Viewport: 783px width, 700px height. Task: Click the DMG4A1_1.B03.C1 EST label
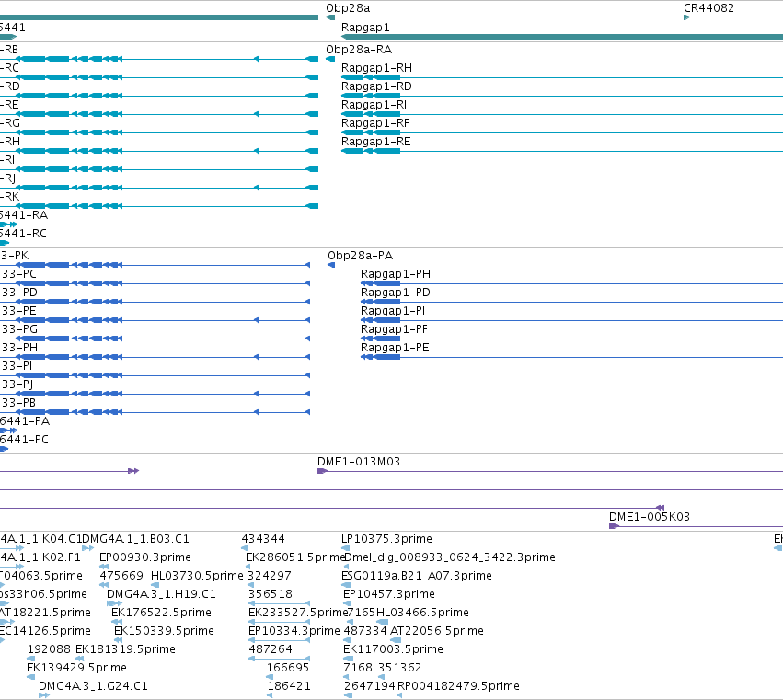click(x=135, y=539)
